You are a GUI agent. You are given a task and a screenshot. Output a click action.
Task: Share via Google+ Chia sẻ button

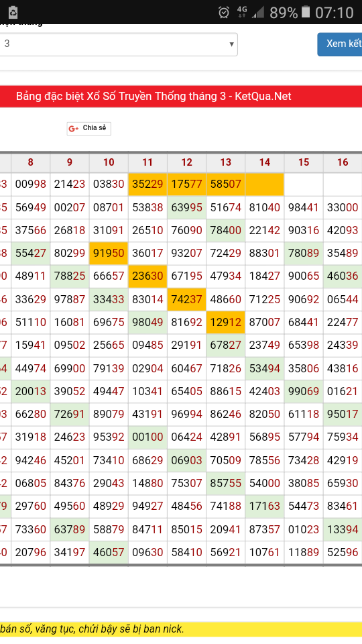(x=88, y=128)
